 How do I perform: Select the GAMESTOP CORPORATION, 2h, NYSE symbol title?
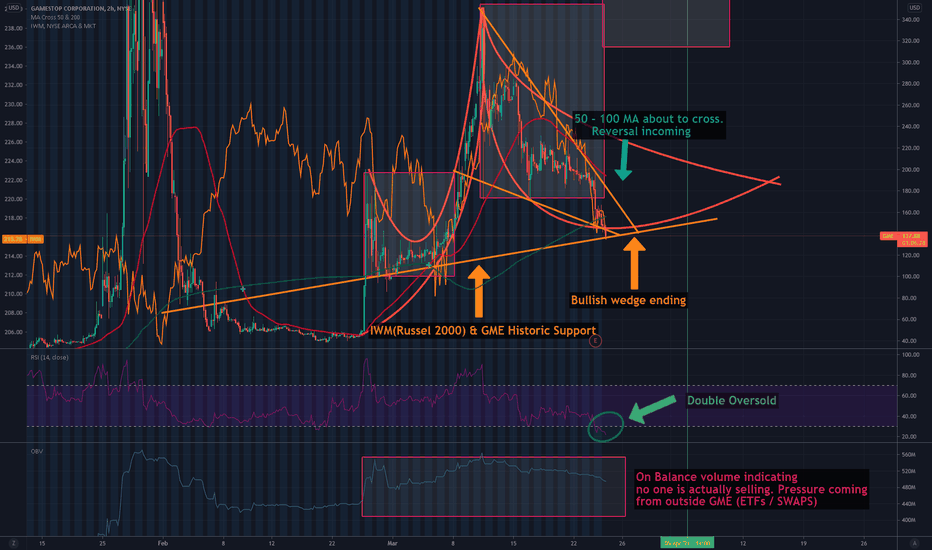81,9
